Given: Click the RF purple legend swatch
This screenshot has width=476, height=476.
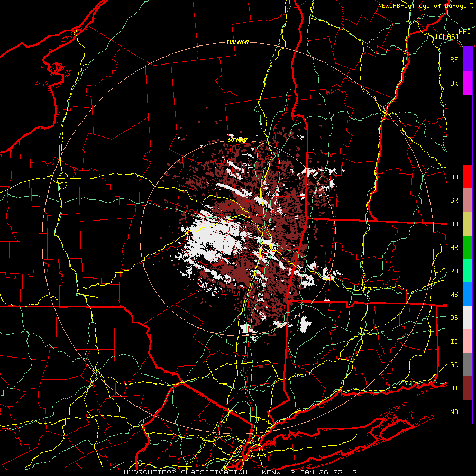Looking at the screenshot, I should pyautogui.click(x=467, y=59).
